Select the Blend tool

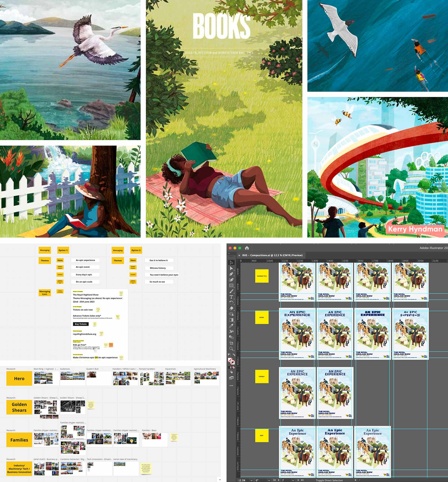pos(231,337)
